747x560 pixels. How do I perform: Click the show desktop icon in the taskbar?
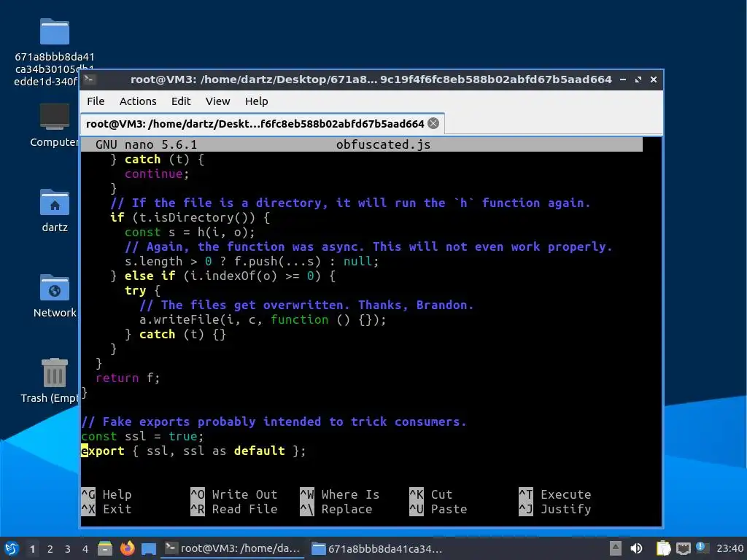pyautogui.click(x=149, y=549)
